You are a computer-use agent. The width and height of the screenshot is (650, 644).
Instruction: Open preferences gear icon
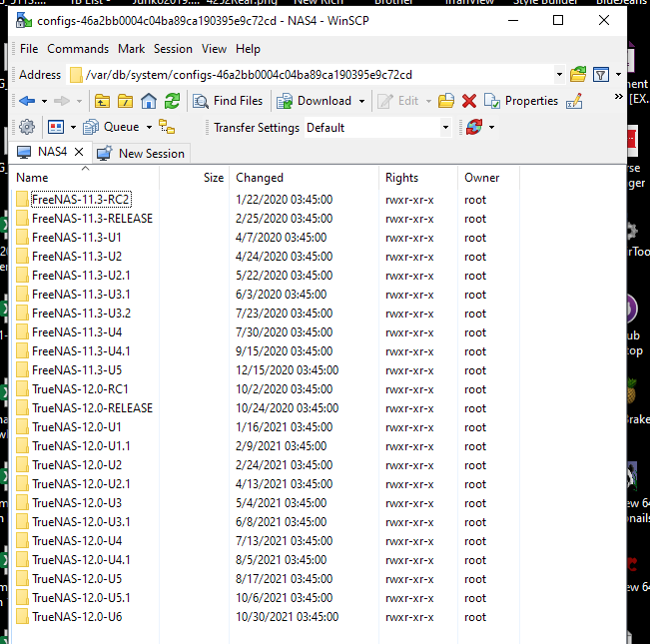pyautogui.click(x=27, y=127)
